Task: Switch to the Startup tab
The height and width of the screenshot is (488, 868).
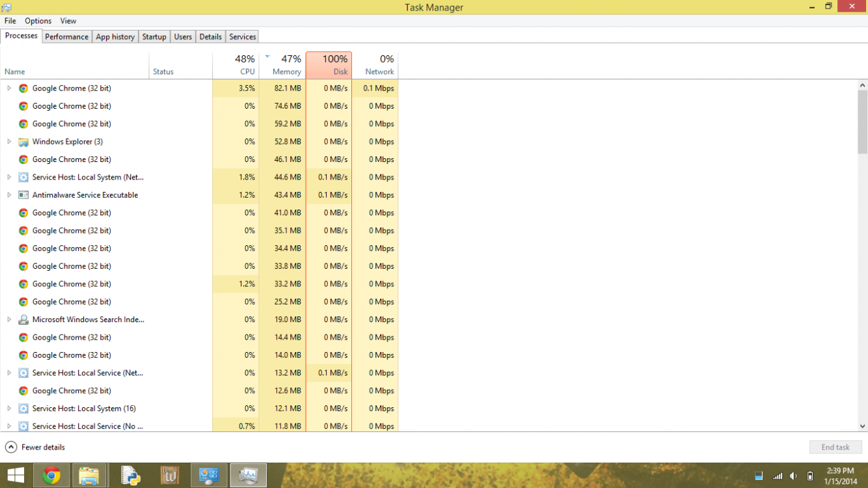Action: 154,36
